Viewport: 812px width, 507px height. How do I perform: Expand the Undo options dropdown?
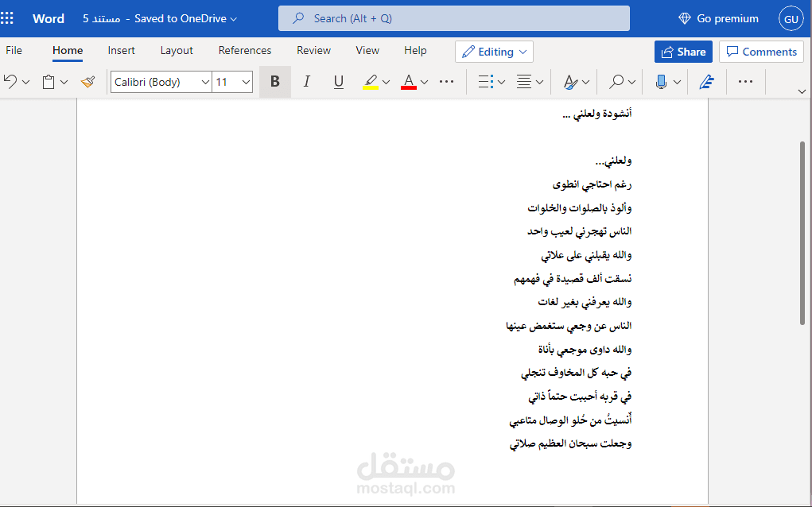[x=26, y=82]
